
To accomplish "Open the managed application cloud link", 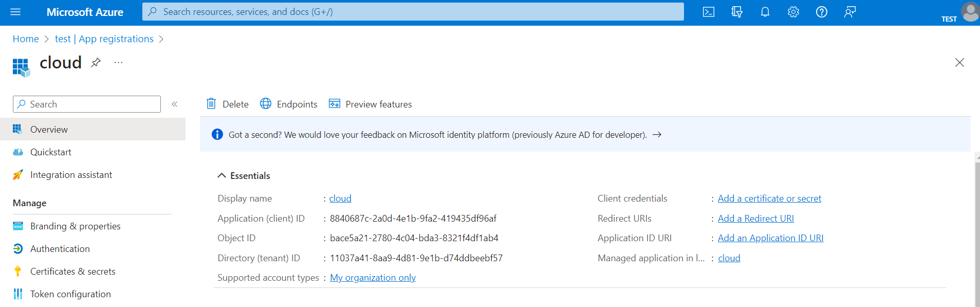I will [x=729, y=258].
